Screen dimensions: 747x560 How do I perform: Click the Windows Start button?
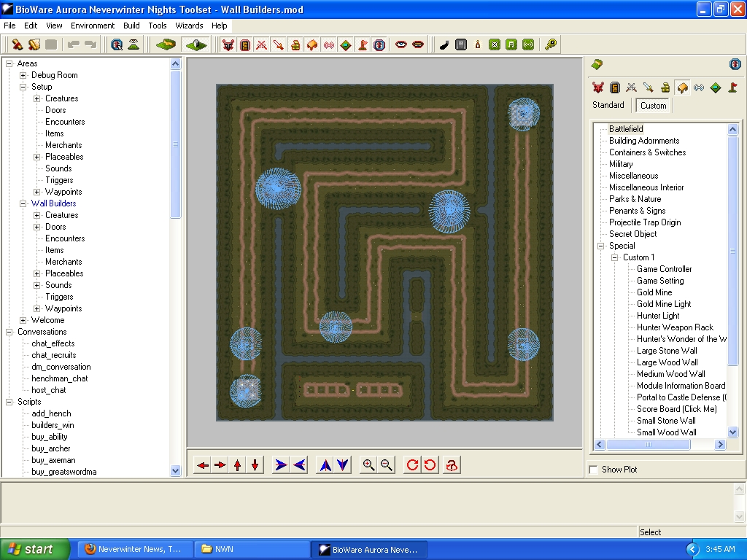(x=35, y=549)
